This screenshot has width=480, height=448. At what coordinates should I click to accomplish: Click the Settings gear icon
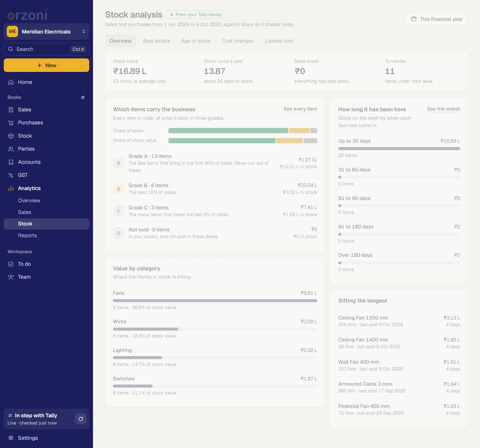(11, 438)
